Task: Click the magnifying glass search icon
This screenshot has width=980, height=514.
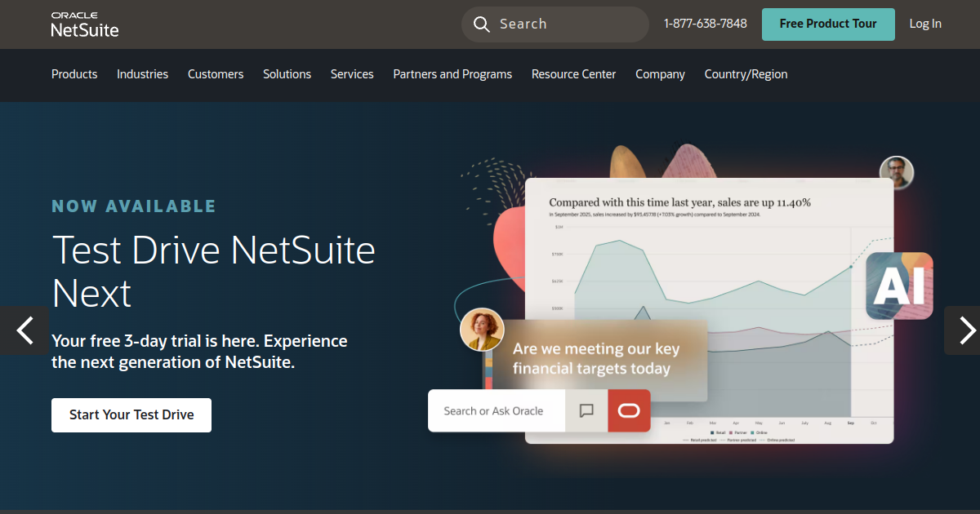Action: click(x=481, y=24)
